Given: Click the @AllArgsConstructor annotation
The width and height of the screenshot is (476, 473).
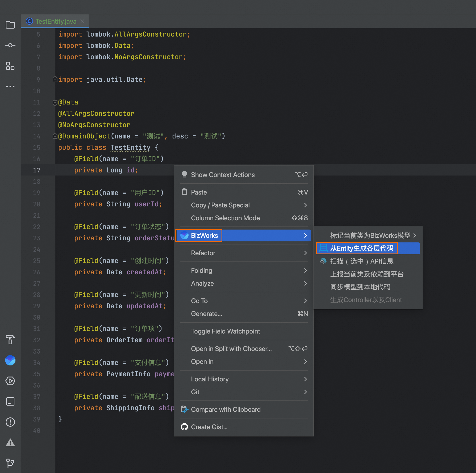Looking at the screenshot, I should click(96, 113).
